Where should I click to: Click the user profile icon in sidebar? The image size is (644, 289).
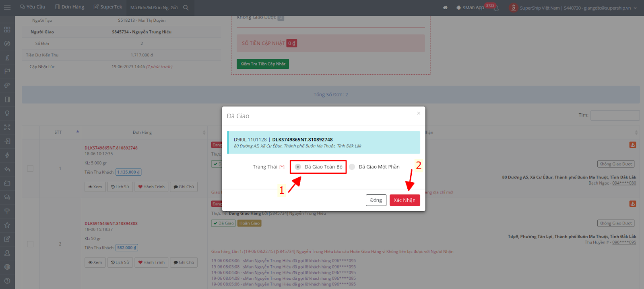(x=7, y=253)
